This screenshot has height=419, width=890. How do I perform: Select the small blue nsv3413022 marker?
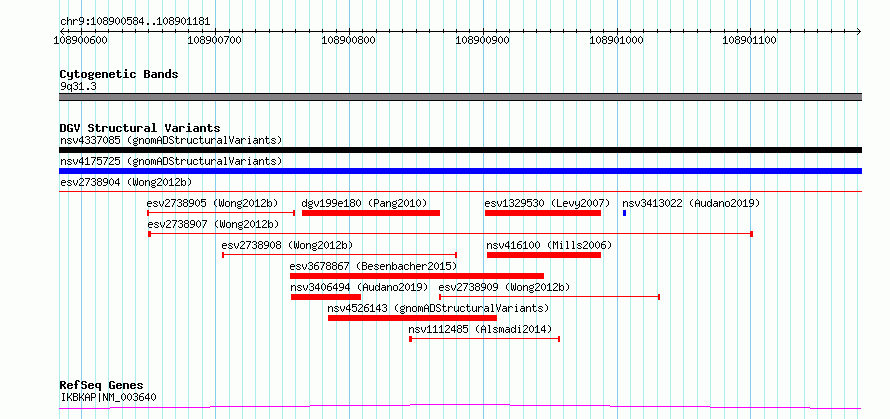pyautogui.click(x=624, y=213)
